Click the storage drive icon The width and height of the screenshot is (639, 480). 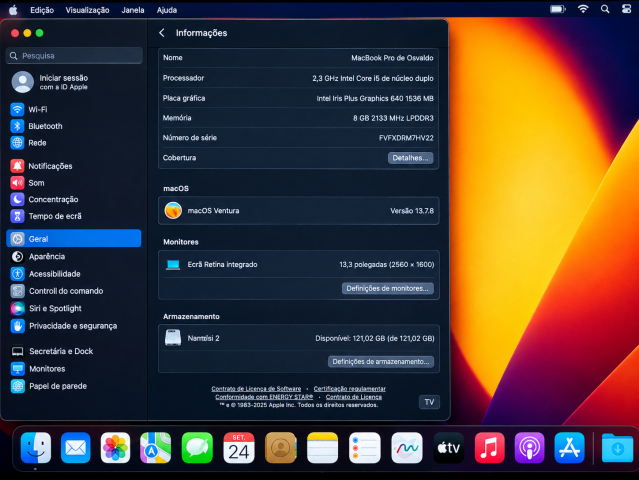173,338
